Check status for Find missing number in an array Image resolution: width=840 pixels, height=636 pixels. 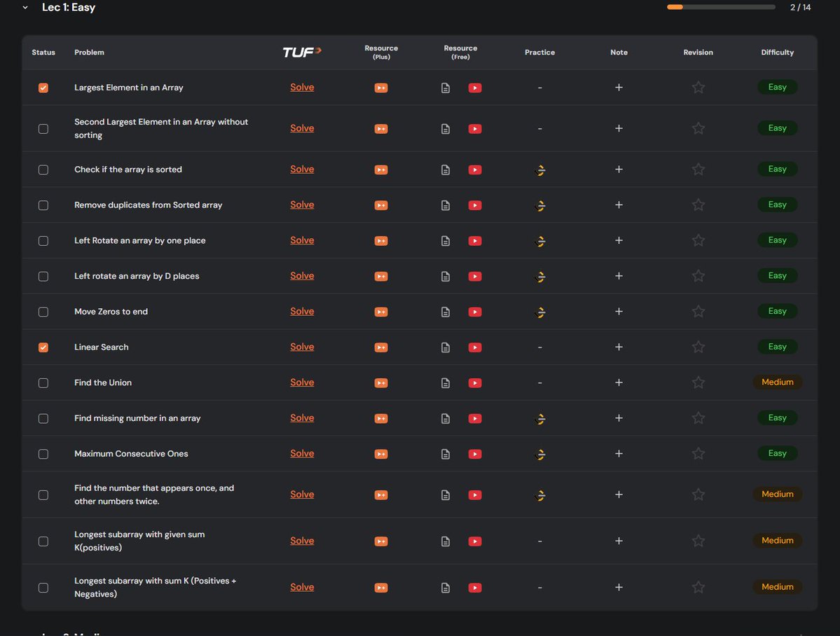[x=43, y=418]
